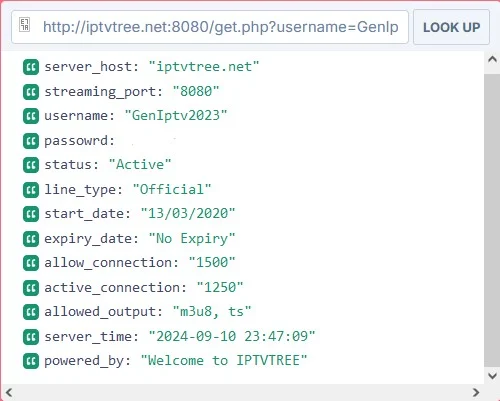Click the allowed_output key label
This screenshot has width=500, height=401.
[103, 312]
